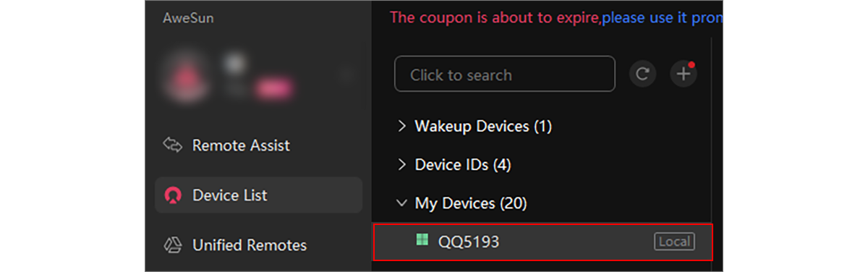Screen dimensions: 868x272
Task: Click the Local tag on QQ5193
Action: click(674, 242)
